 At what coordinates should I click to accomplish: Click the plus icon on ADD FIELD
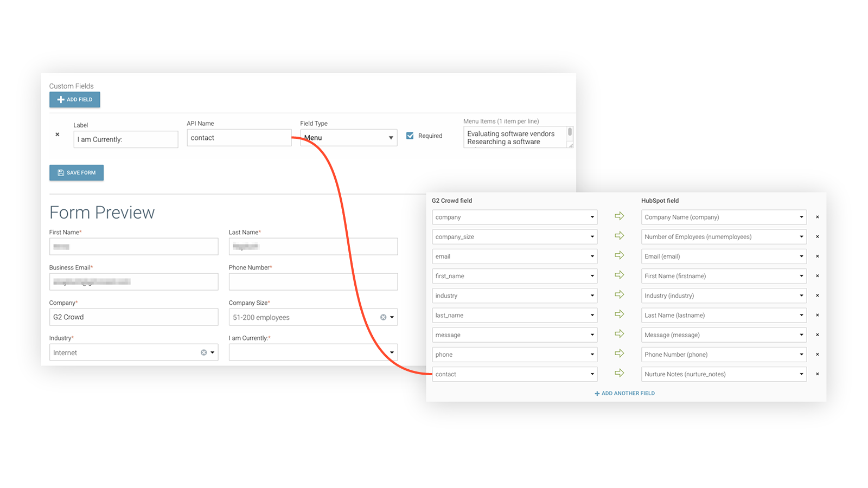pos(60,99)
